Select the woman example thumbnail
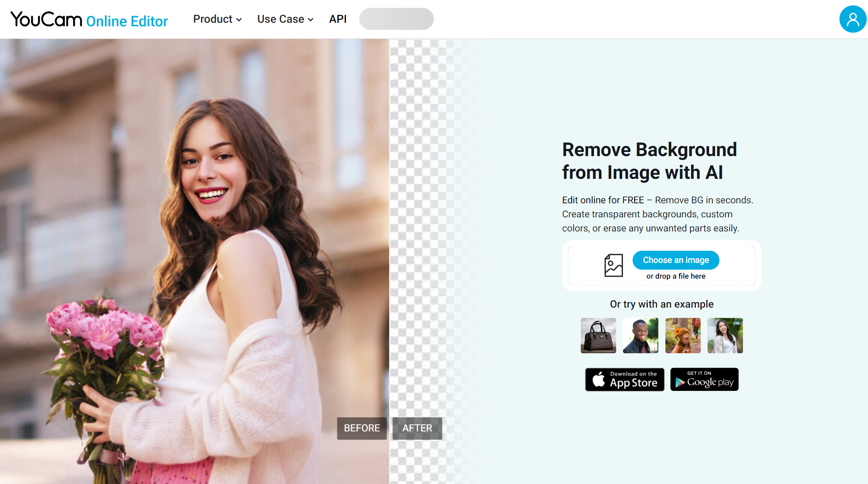Viewport: 868px width, 484px height. 726,335
